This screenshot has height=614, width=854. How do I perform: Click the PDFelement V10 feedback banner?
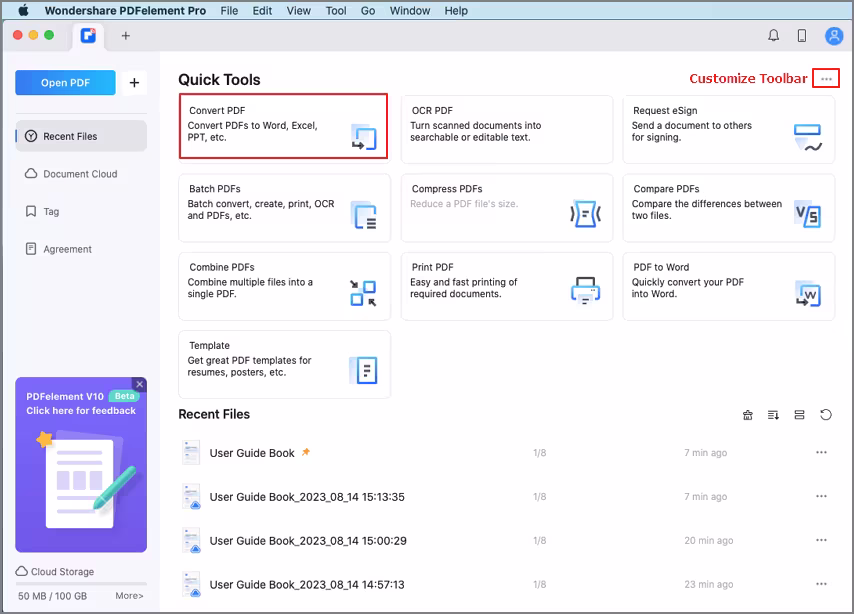pos(81,465)
